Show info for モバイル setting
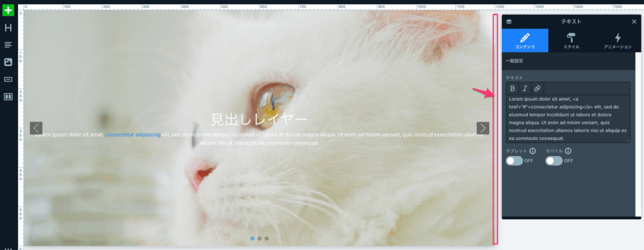Image resolution: width=644 pixels, height=250 pixels. [x=568, y=151]
